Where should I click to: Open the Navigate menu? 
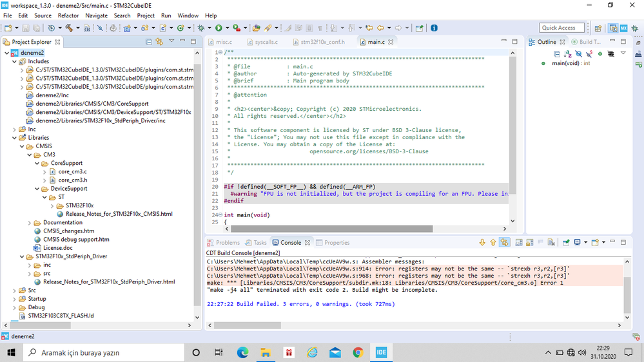coord(96,15)
